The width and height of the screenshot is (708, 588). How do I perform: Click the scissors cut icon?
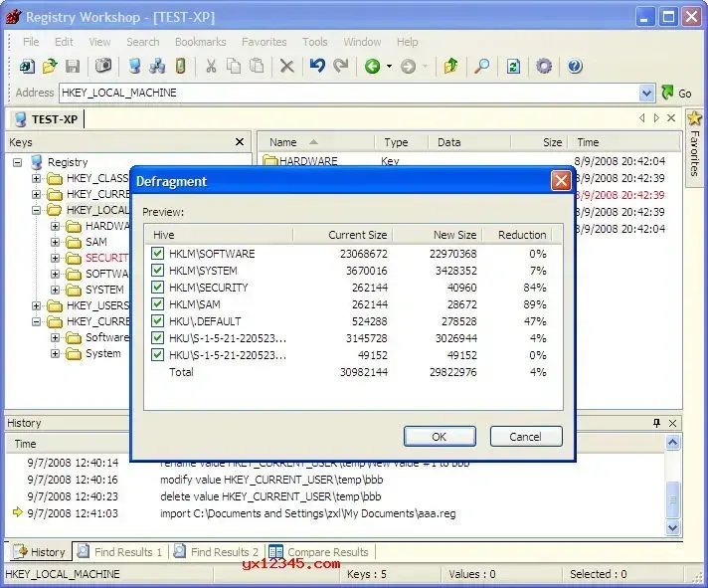click(211, 67)
